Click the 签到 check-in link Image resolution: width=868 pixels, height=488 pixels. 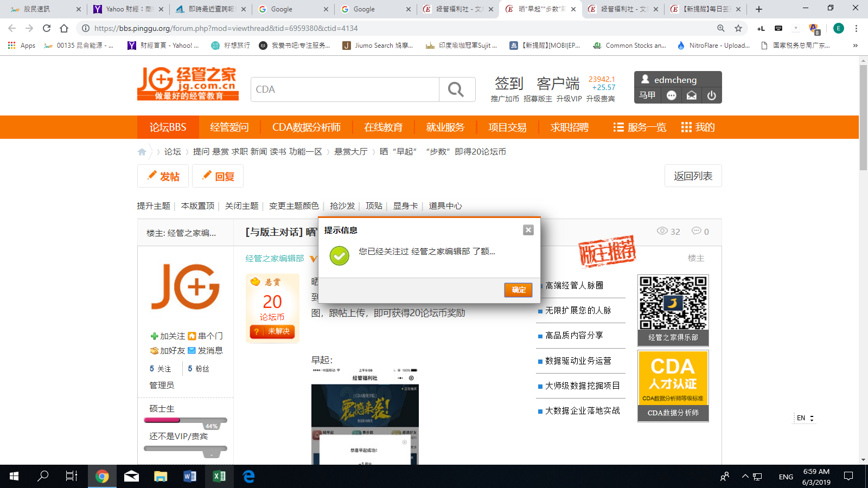[x=509, y=84]
